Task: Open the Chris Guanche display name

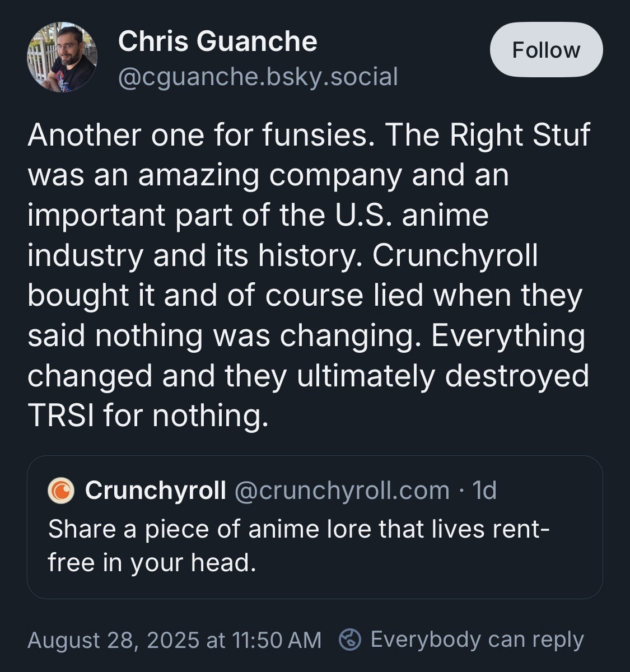Action: coord(217,41)
